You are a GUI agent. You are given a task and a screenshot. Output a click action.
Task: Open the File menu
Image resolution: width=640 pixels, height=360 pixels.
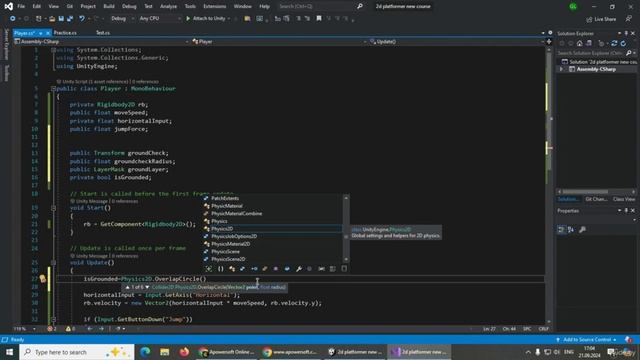(x=21, y=7)
